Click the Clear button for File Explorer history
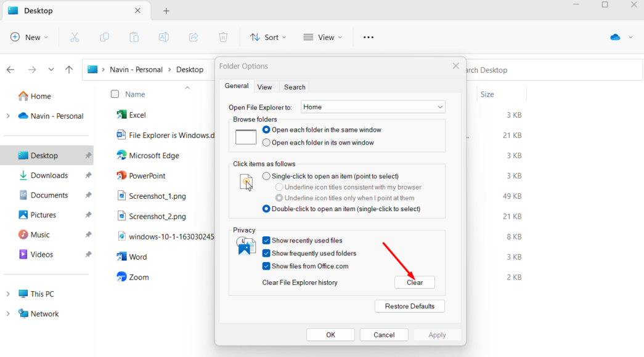 (414, 282)
